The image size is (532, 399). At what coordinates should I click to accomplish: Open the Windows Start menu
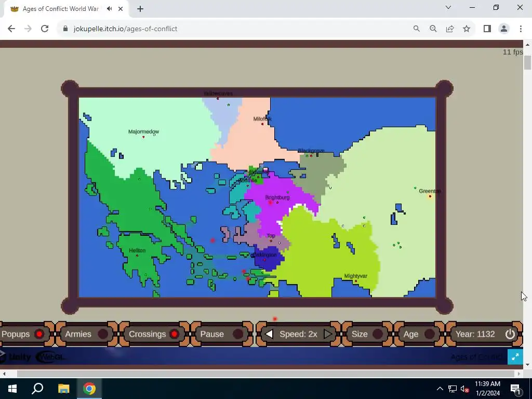(x=12, y=389)
